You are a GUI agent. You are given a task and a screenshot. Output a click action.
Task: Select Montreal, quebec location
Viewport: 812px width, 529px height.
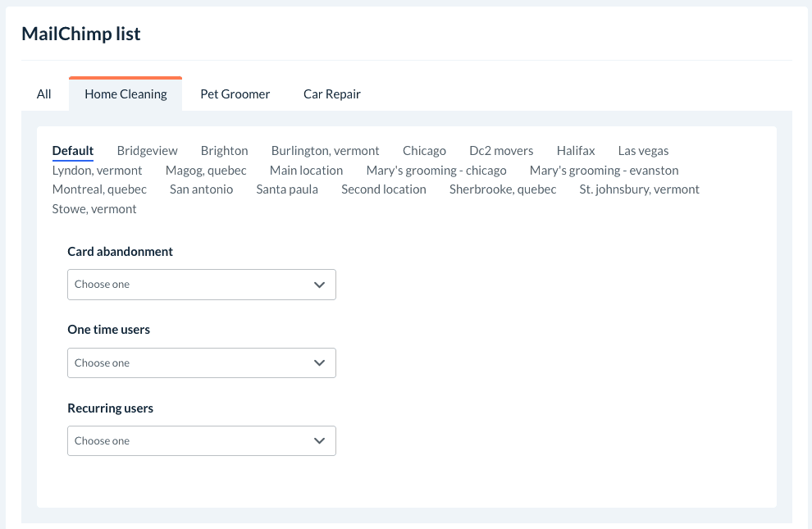click(99, 189)
